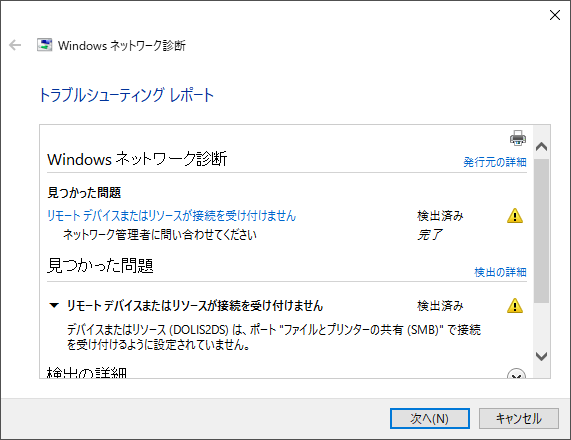Click the printer icon to print report
The height and width of the screenshot is (440, 571).
[517, 138]
